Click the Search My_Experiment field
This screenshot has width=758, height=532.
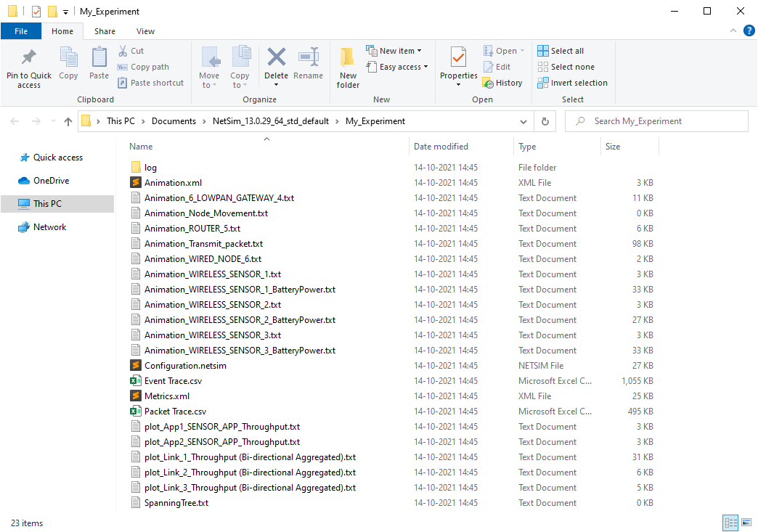coord(656,121)
